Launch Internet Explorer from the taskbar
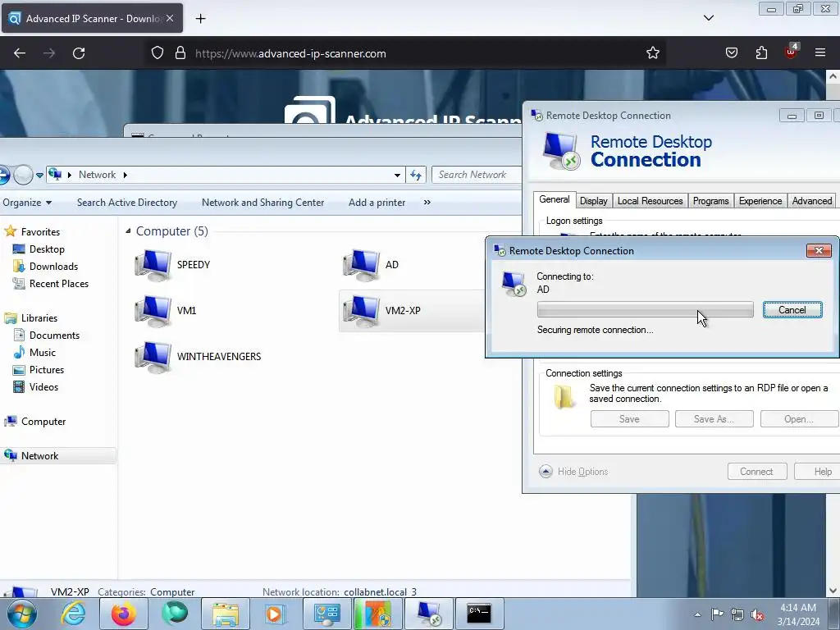This screenshot has height=630, width=840. point(73,614)
